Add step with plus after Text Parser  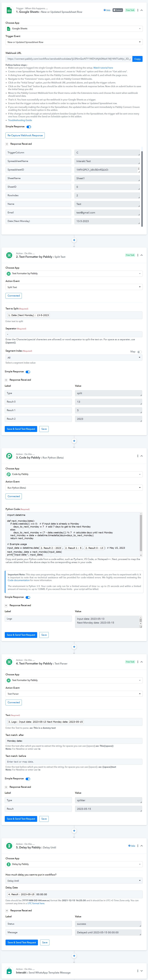74,831
